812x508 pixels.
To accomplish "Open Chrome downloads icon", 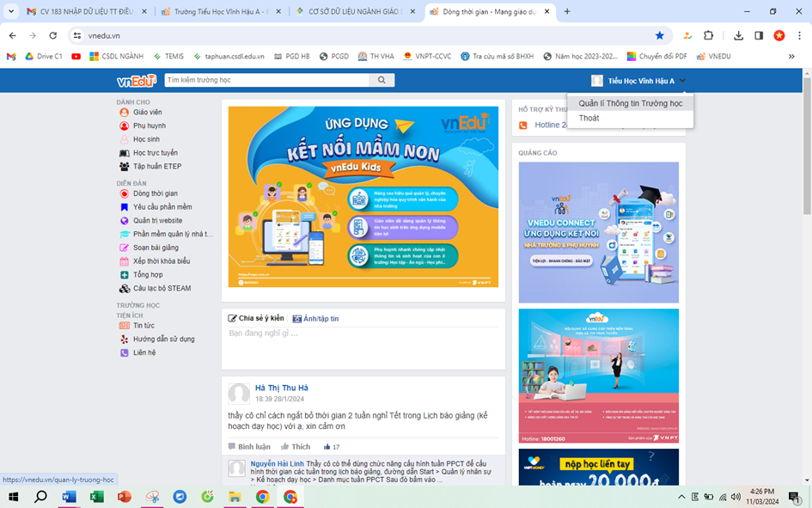I will tap(738, 35).
